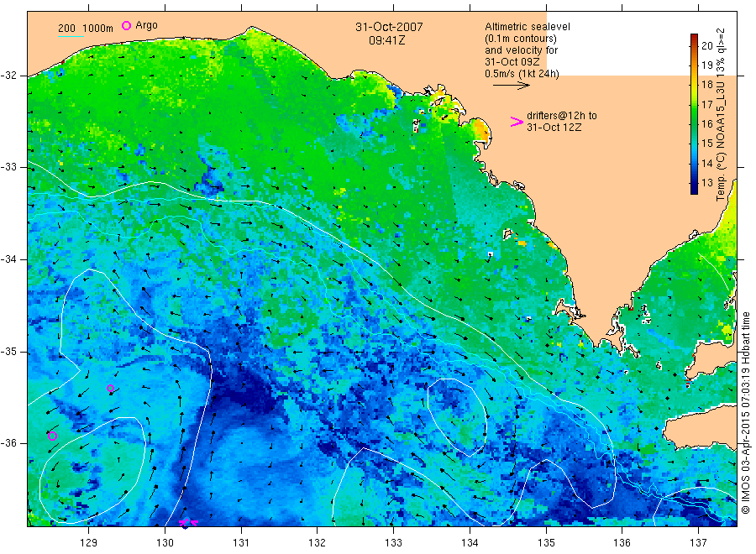This screenshot has height=554, width=756.
Task: Click the "129" longitude axis label
Action: (88, 543)
